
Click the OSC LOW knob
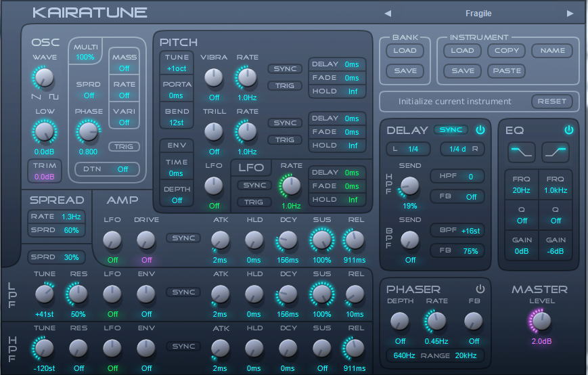44,131
